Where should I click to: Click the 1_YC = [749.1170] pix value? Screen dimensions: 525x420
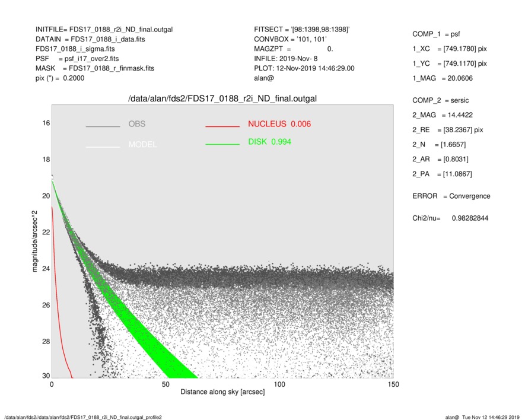[x=450, y=63]
